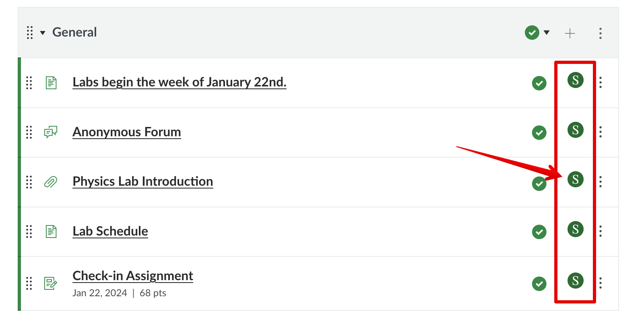Open the Anonymous Forum discussion link
644x332 pixels.
[126, 132]
